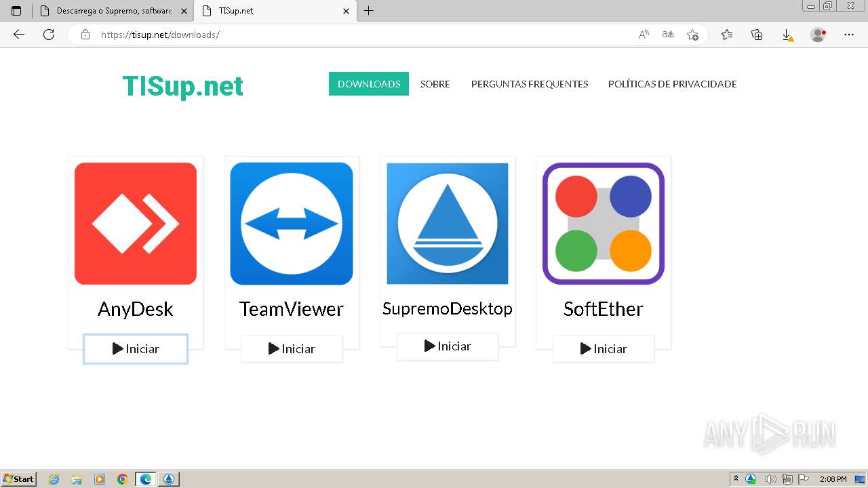The height and width of the screenshot is (488, 868).
Task: Click the Microsoft Edge taskbar icon
Action: tap(146, 479)
